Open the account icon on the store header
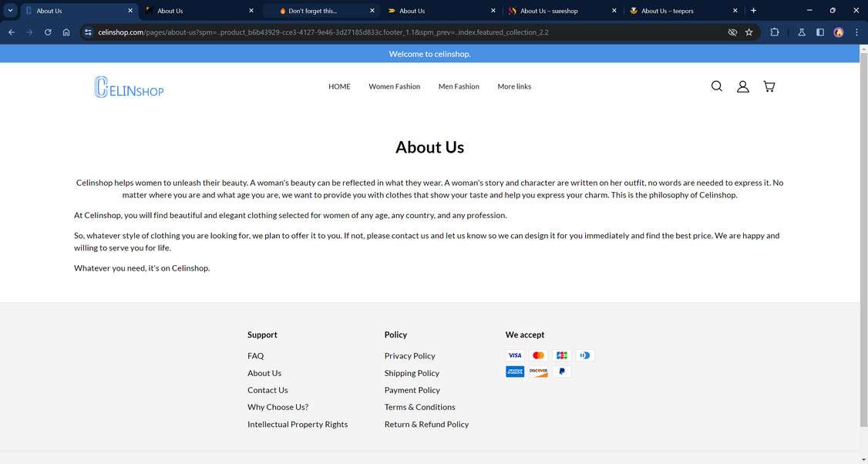The width and height of the screenshot is (868, 464). tap(742, 86)
